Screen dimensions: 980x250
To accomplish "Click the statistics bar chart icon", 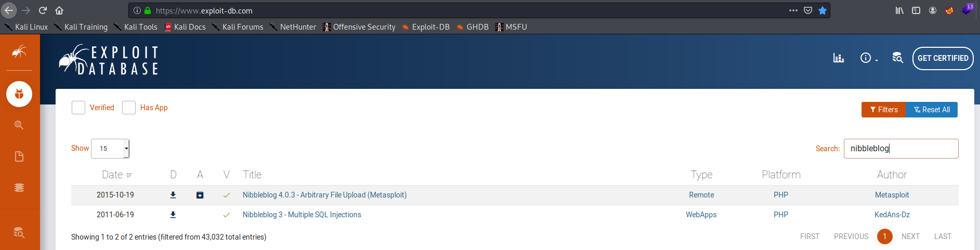I will pyautogui.click(x=838, y=58).
